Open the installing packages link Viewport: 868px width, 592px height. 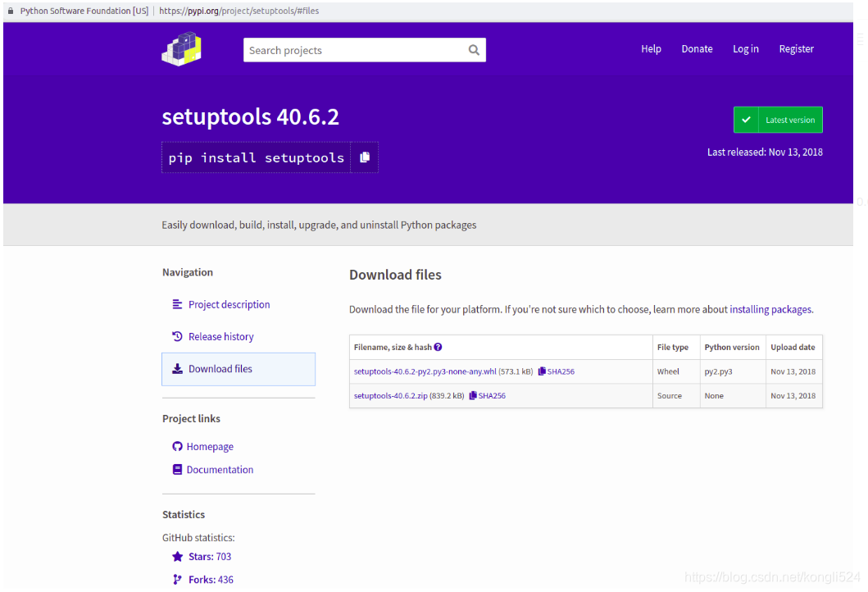(x=770, y=310)
